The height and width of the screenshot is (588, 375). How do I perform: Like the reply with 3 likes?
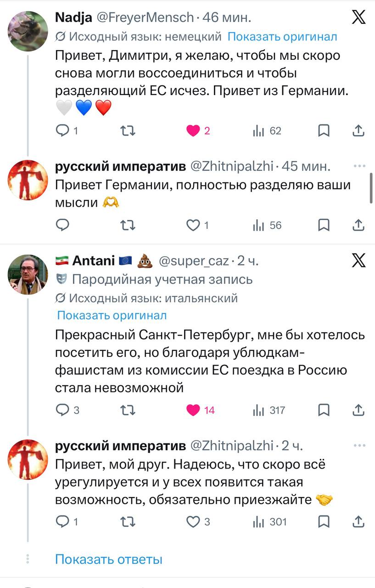coord(193,521)
